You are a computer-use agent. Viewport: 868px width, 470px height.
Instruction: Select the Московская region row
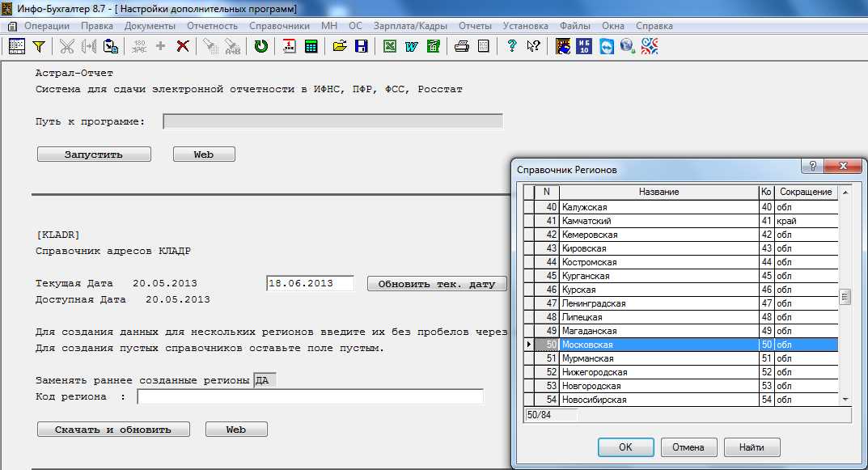click(681, 345)
